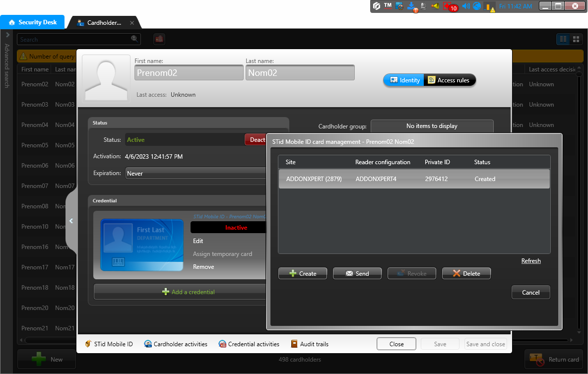Switch to the Security Desk tab
The image size is (588, 374).
tap(33, 22)
